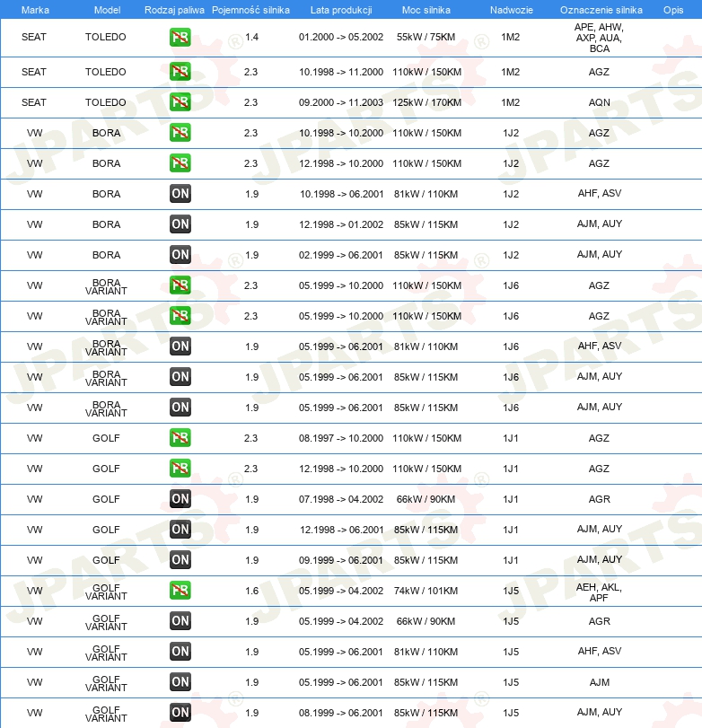Screen dimensions: 702x728
Task: Click petrol icon in BORA 12.1998 -> 10.2000 row
Action: pyautogui.click(x=180, y=163)
